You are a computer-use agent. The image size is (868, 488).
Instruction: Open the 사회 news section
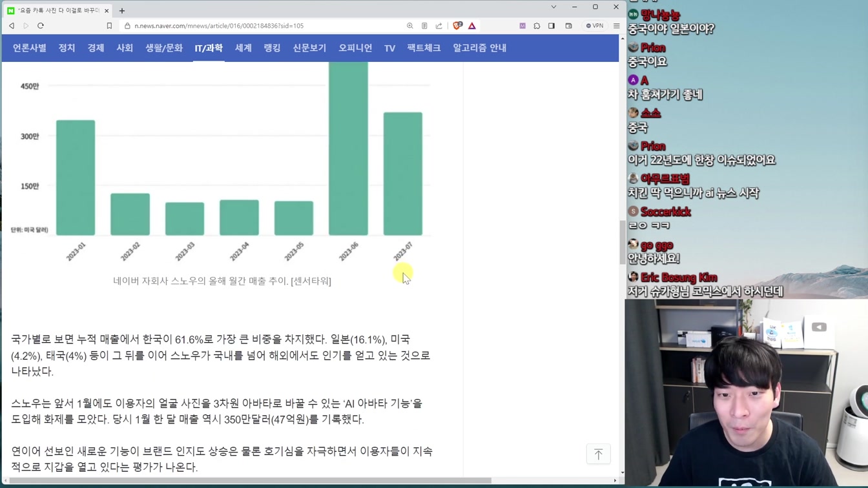pos(125,48)
